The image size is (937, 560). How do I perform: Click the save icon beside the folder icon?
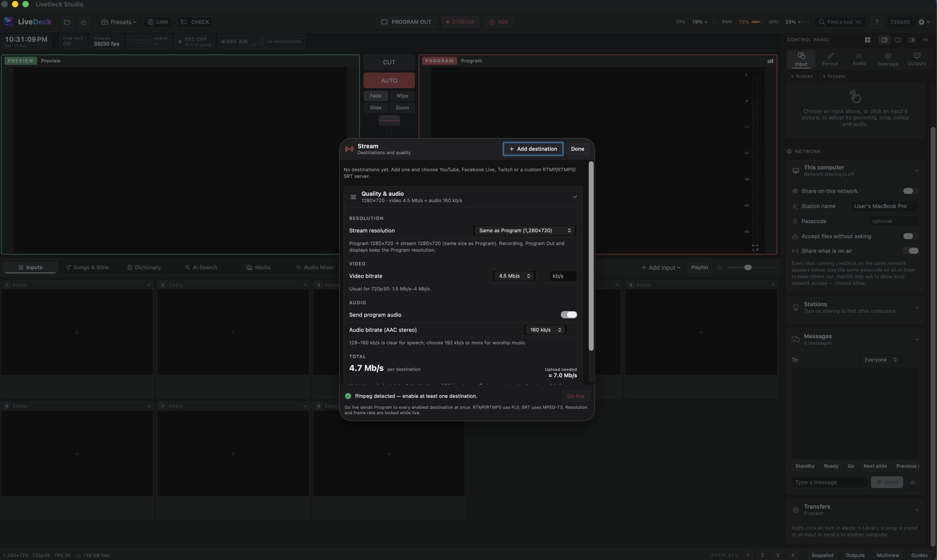[83, 22]
